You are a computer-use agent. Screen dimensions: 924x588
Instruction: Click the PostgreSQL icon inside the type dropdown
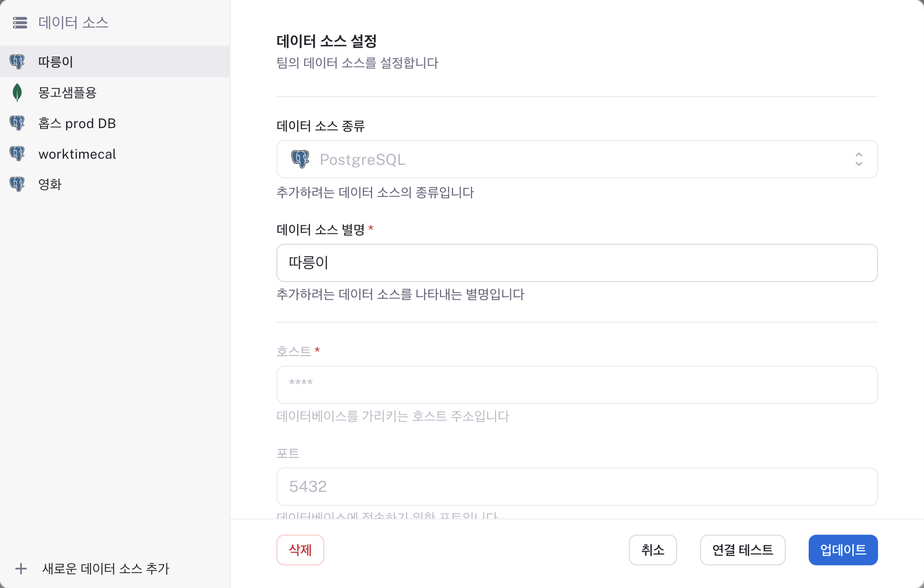click(x=300, y=159)
